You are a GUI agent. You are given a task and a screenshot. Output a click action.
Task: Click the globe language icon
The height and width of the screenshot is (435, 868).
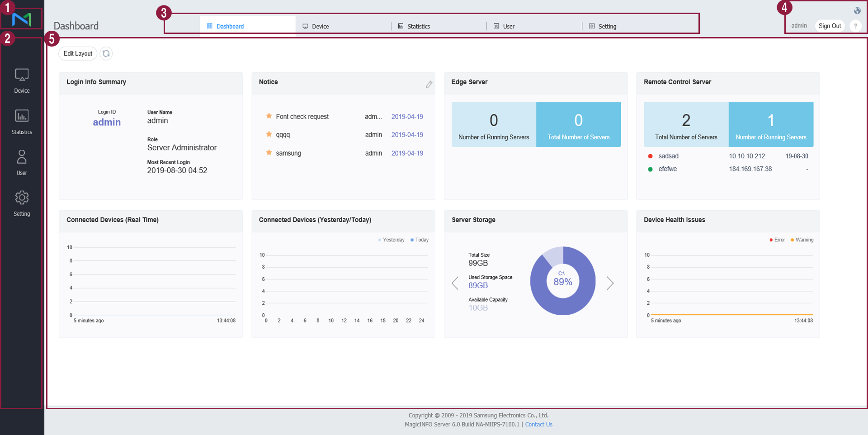point(857,11)
